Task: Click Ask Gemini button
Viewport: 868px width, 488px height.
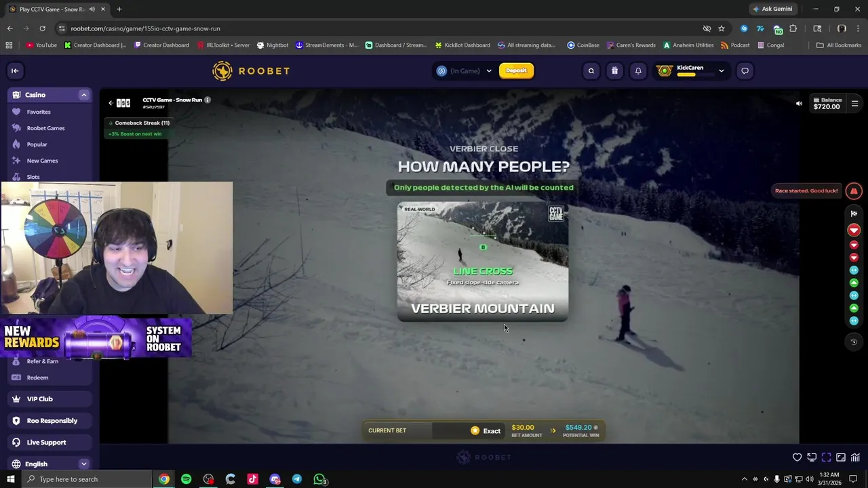Action: click(772, 9)
